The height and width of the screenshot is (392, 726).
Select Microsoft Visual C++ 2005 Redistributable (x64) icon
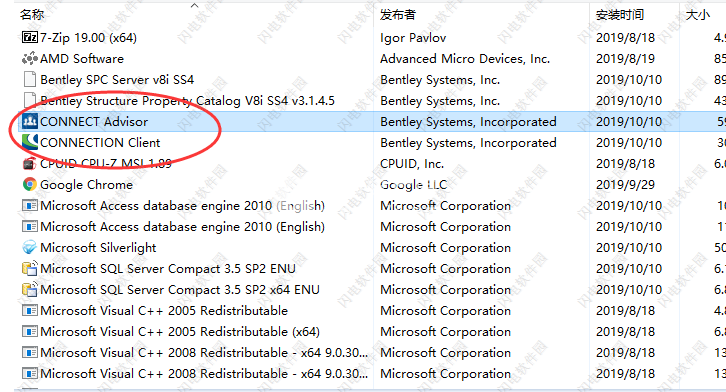point(30,331)
